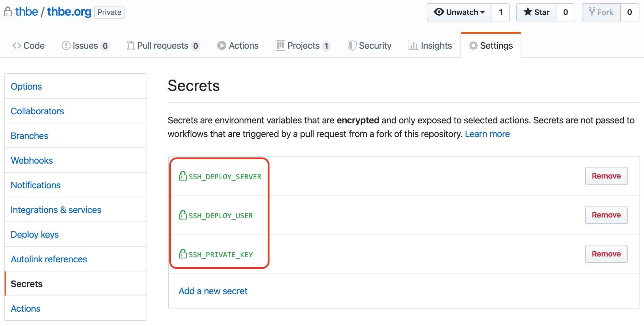644x326 pixels.
Task: Open the Learn more link
Action: coord(487,133)
